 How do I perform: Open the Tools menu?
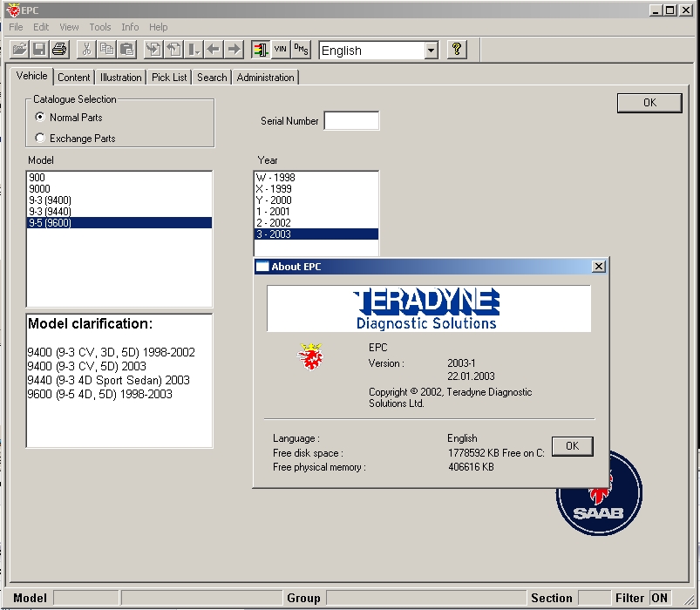tap(100, 27)
